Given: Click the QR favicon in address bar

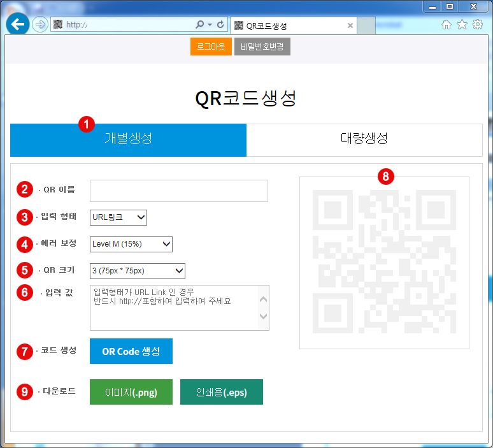Looking at the screenshot, I should 58,24.
